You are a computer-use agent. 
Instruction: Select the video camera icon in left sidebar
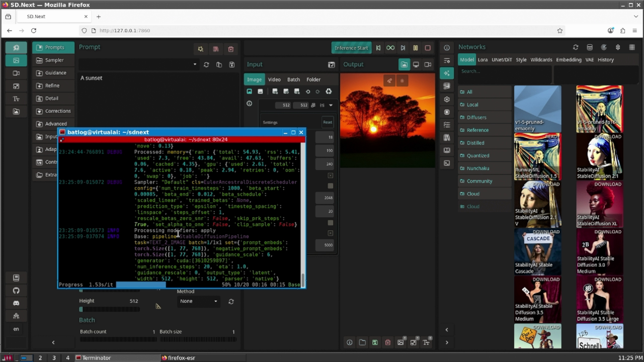click(x=16, y=73)
